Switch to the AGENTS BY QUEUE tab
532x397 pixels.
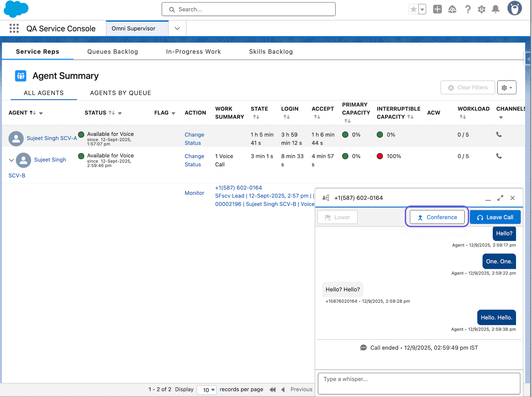click(x=120, y=93)
